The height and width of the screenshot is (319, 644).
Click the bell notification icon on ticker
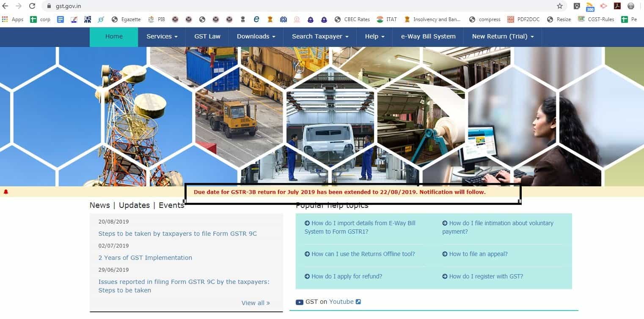coord(6,192)
